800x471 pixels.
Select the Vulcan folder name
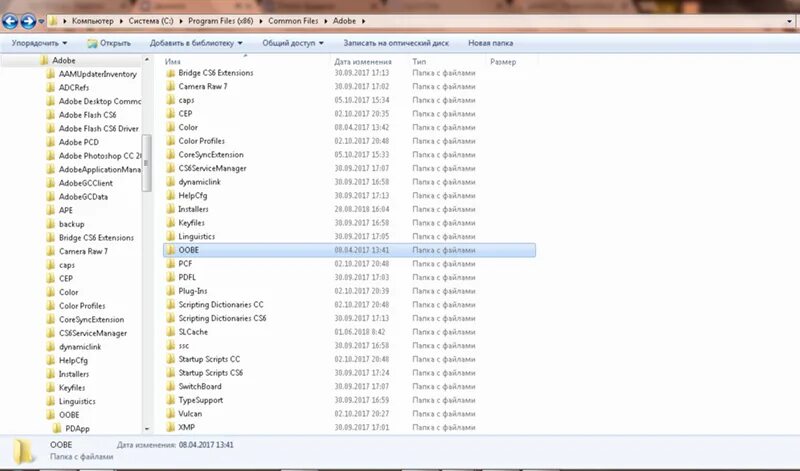[x=190, y=414]
